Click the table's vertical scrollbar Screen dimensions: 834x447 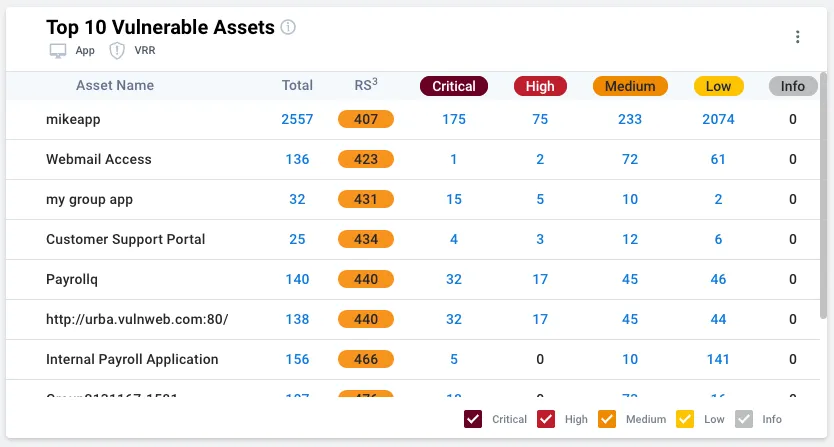click(823, 196)
